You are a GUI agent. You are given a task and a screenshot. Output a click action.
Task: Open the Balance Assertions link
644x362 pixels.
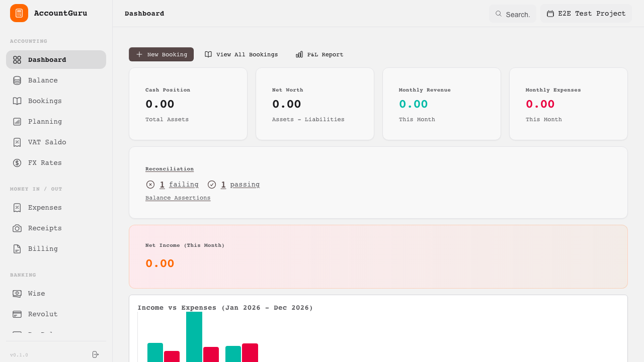(178, 198)
